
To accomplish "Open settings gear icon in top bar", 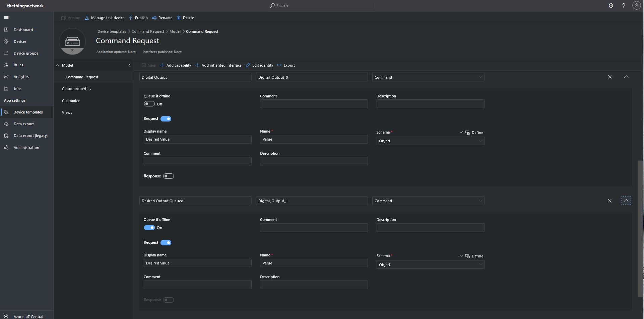I will pos(611,6).
